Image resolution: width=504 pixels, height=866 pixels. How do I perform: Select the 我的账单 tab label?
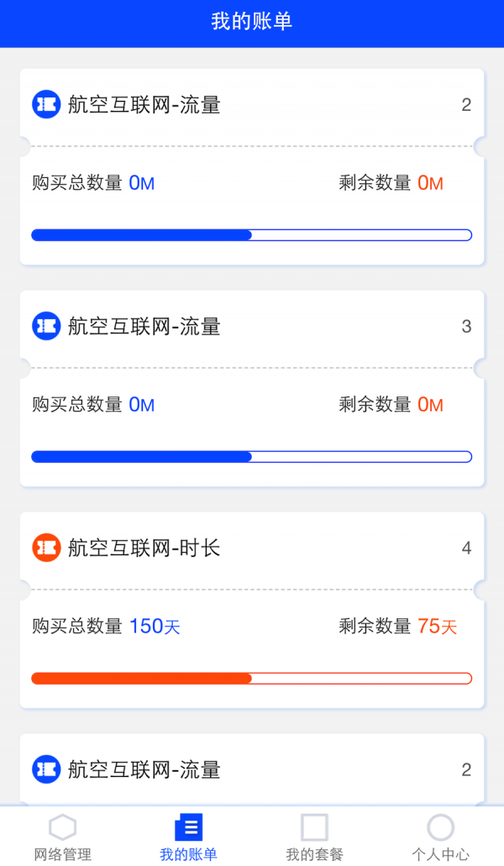click(x=188, y=854)
